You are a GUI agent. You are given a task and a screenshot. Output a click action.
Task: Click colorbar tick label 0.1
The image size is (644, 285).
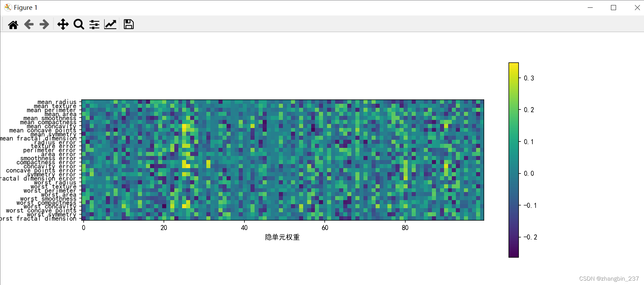[x=529, y=142]
